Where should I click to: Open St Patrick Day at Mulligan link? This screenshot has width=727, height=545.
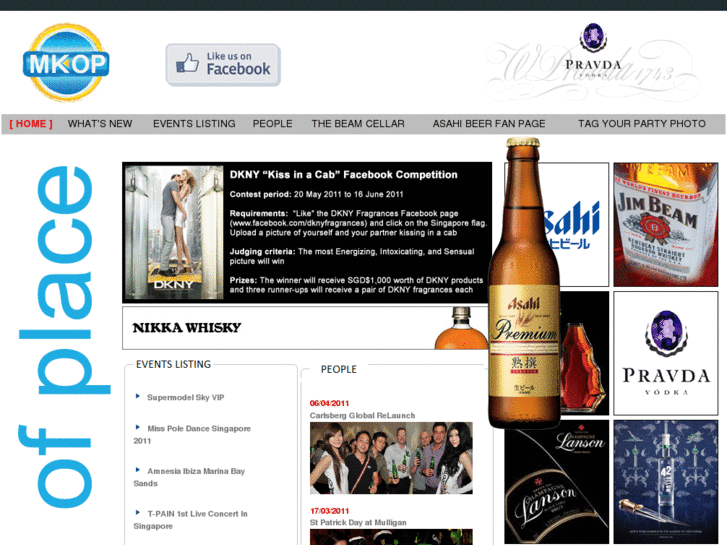point(358,523)
